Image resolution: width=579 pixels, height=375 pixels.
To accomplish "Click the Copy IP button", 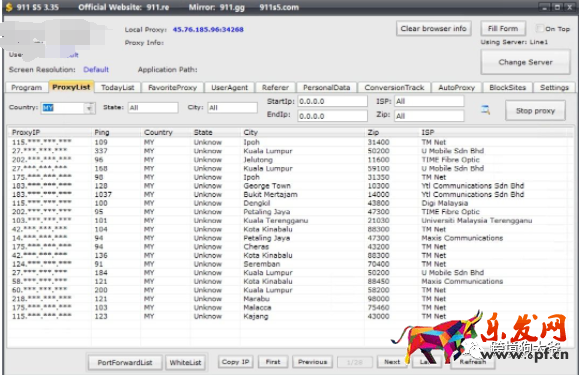I will click(x=236, y=362).
